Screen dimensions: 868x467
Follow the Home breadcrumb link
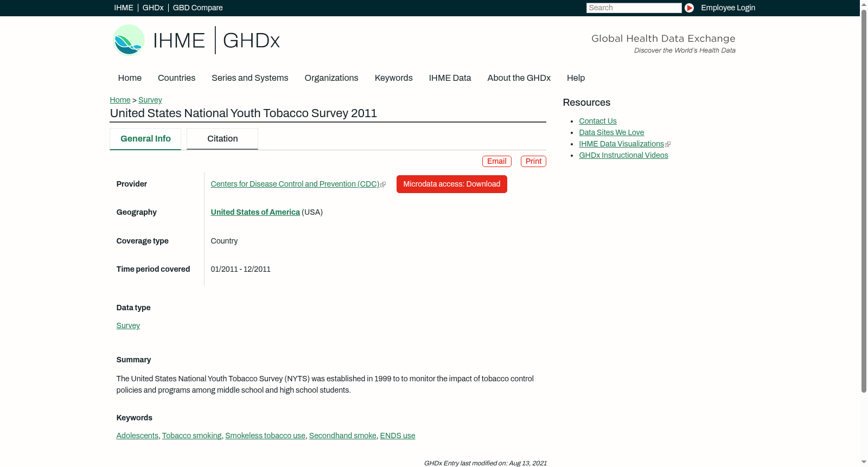[x=120, y=100]
